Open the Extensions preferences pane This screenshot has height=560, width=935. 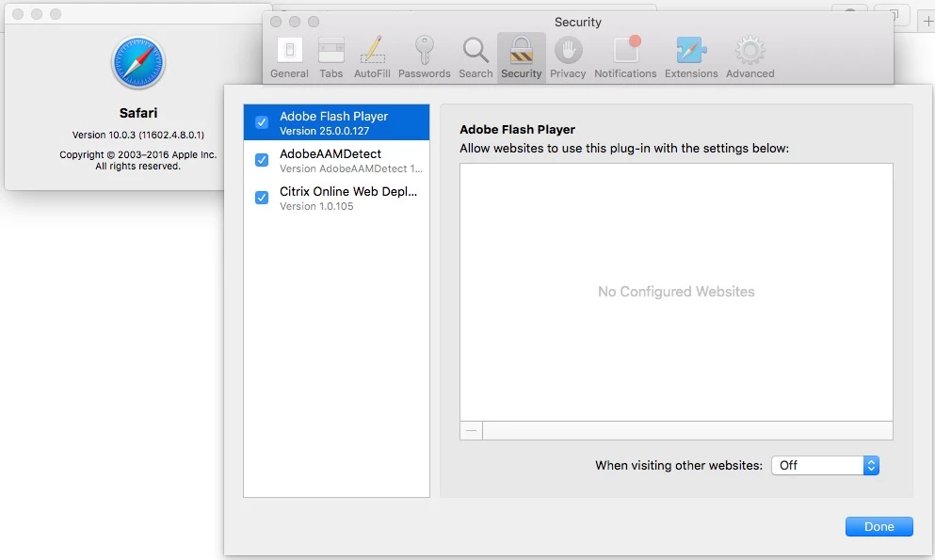tap(691, 57)
